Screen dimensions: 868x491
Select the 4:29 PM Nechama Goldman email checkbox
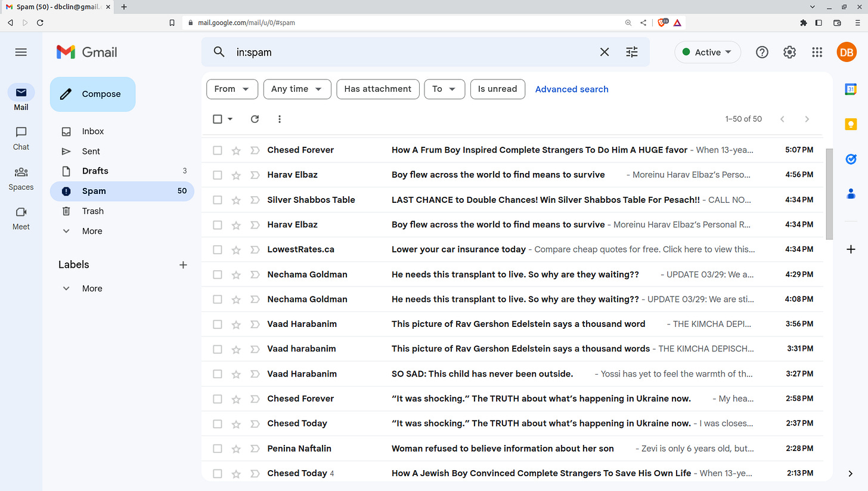(218, 274)
